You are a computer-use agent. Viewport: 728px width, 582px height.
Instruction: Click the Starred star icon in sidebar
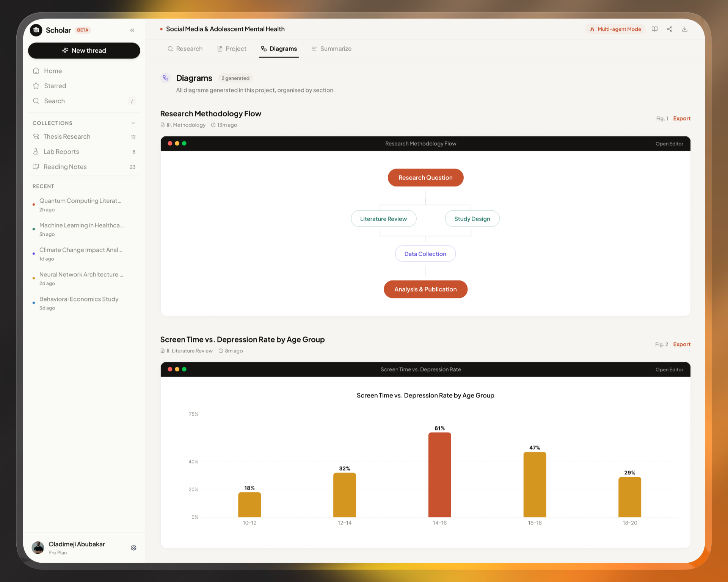coord(36,86)
